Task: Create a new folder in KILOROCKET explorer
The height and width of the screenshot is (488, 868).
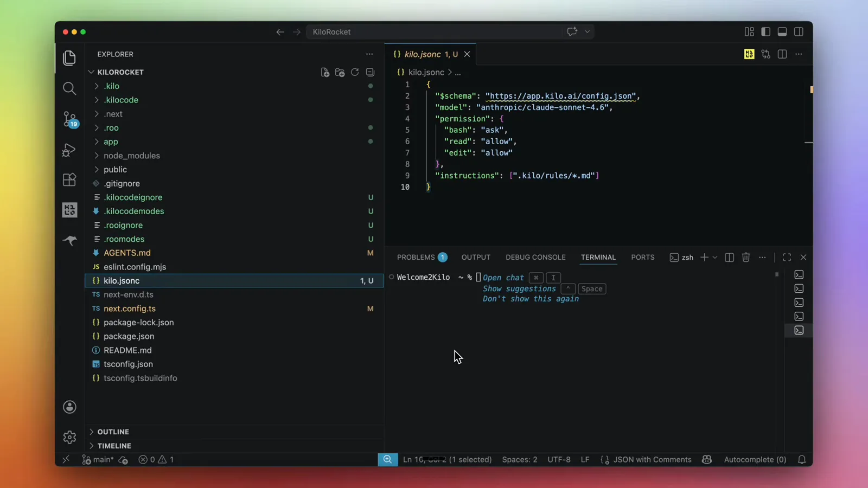Action: (x=340, y=72)
